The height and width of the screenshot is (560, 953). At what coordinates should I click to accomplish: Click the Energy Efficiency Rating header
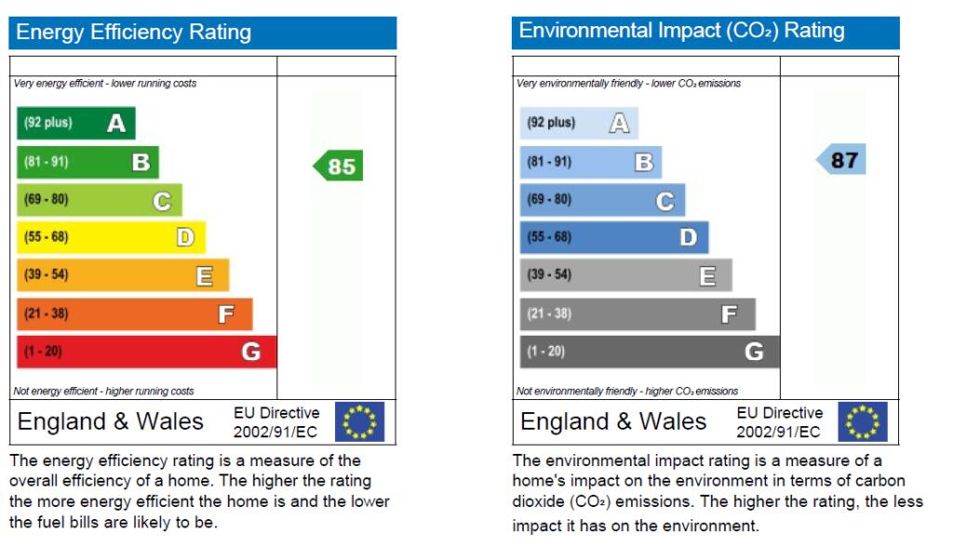click(203, 33)
